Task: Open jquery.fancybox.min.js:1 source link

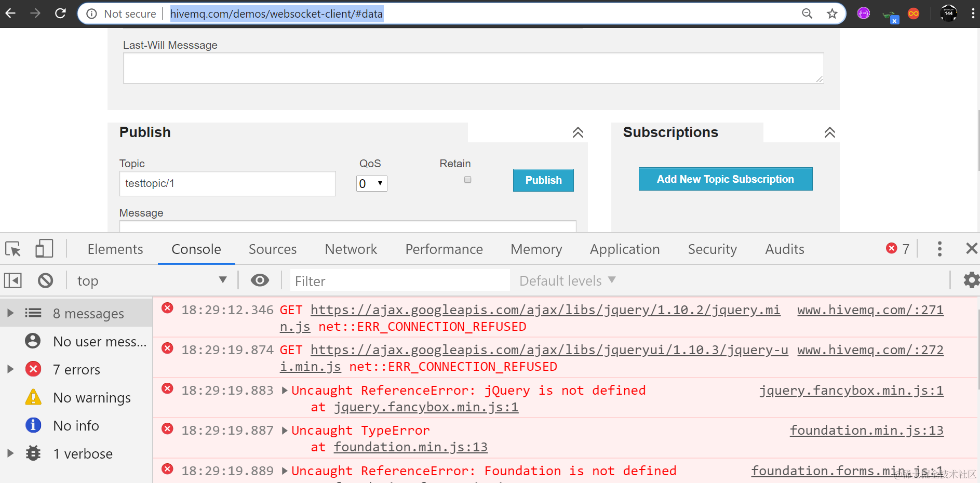Action: 851,391
